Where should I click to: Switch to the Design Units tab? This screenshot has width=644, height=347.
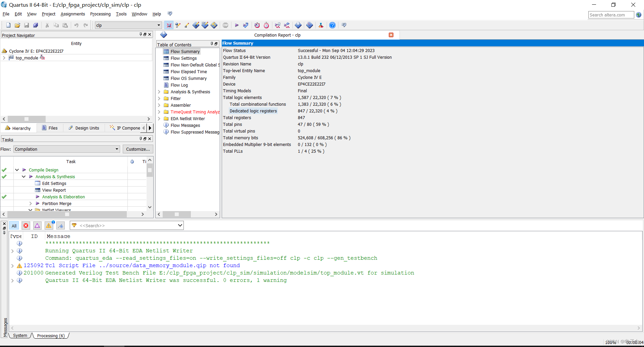tap(84, 128)
